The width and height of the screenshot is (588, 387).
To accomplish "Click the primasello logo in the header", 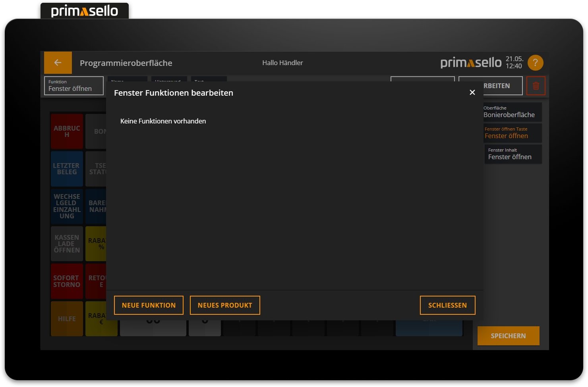I will pos(471,62).
